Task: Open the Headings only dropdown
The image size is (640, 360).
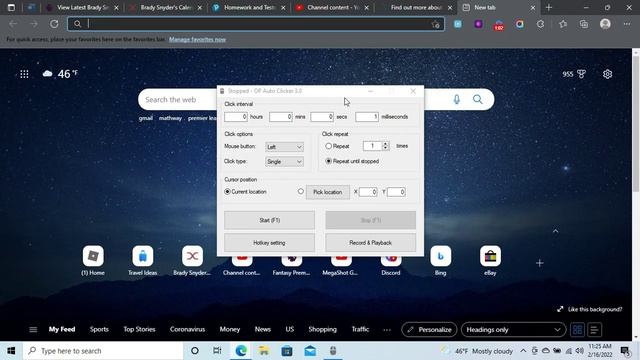Action: click(513, 330)
